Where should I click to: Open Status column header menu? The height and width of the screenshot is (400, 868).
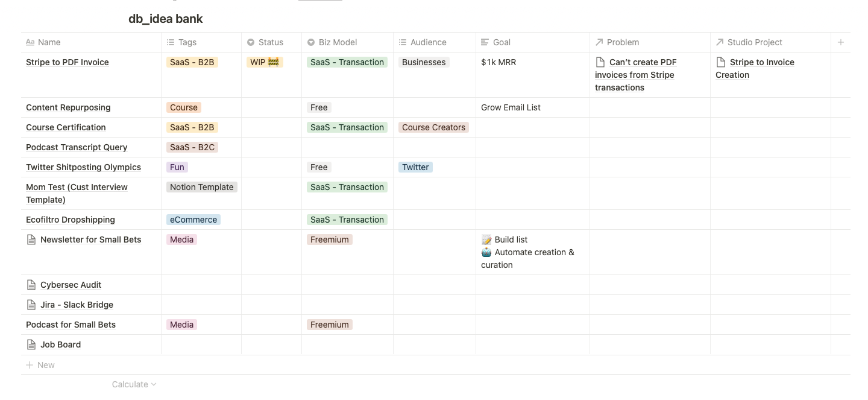pos(265,42)
